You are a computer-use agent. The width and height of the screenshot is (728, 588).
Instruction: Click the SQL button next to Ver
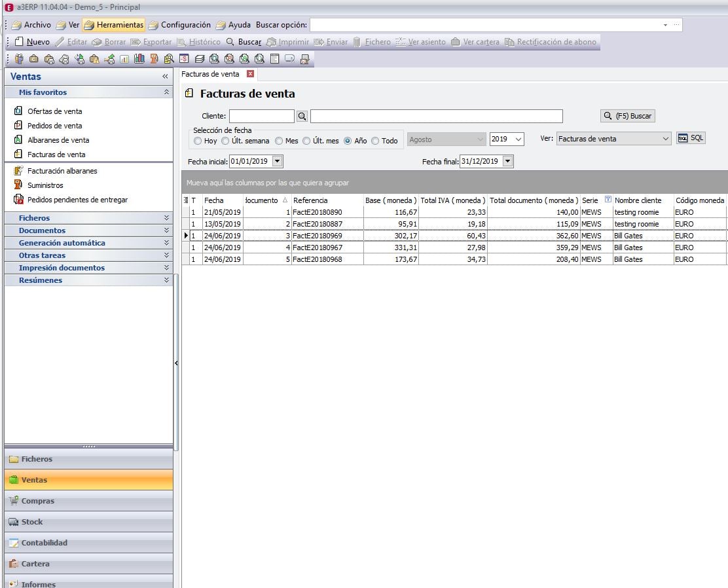click(x=690, y=138)
